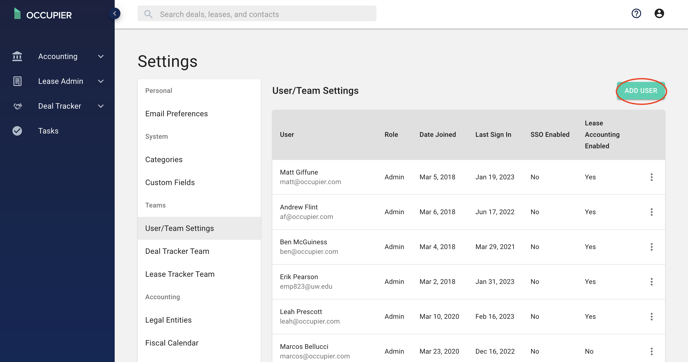Open the help question mark icon
This screenshot has width=688, height=362.
[x=636, y=14]
